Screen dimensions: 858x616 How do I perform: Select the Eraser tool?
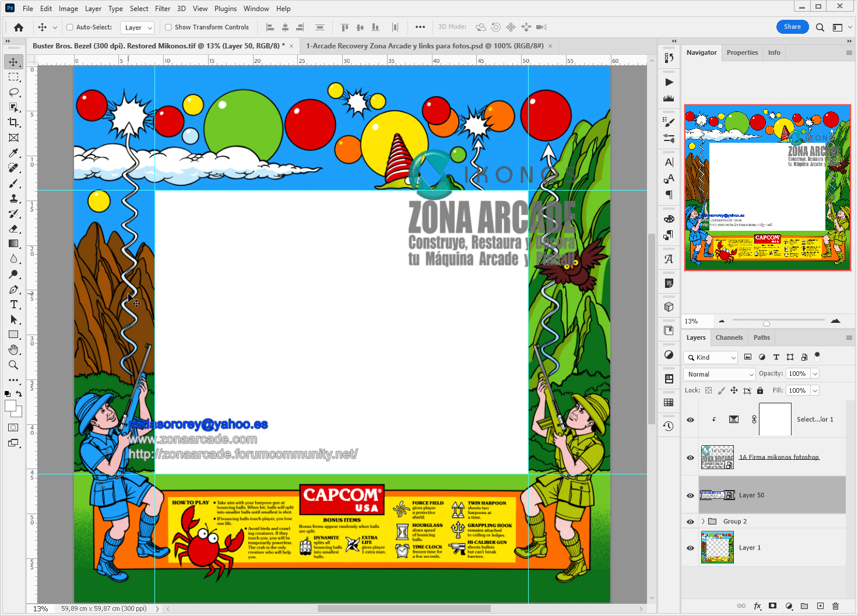(13, 228)
